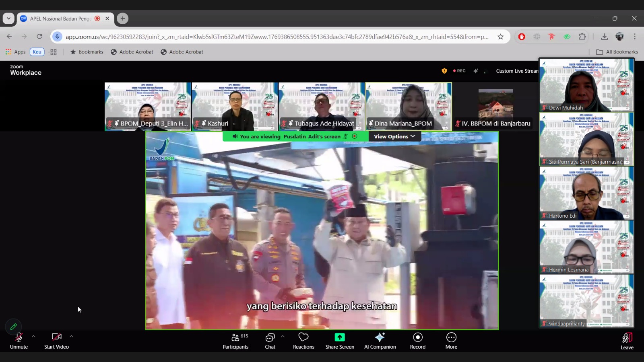Open the Chat panel
Image resolution: width=644 pixels, height=362 pixels.
point(270,340)
